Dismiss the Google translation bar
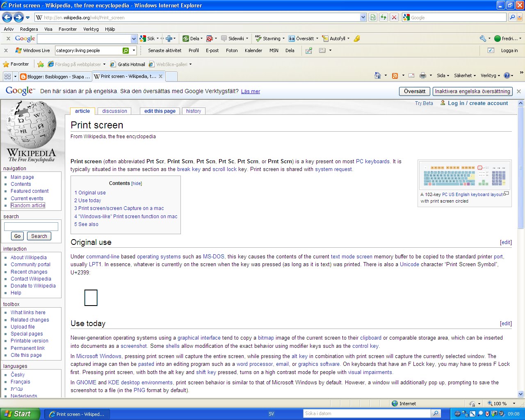This screenshot has width=525, height=420. point(519,91)
